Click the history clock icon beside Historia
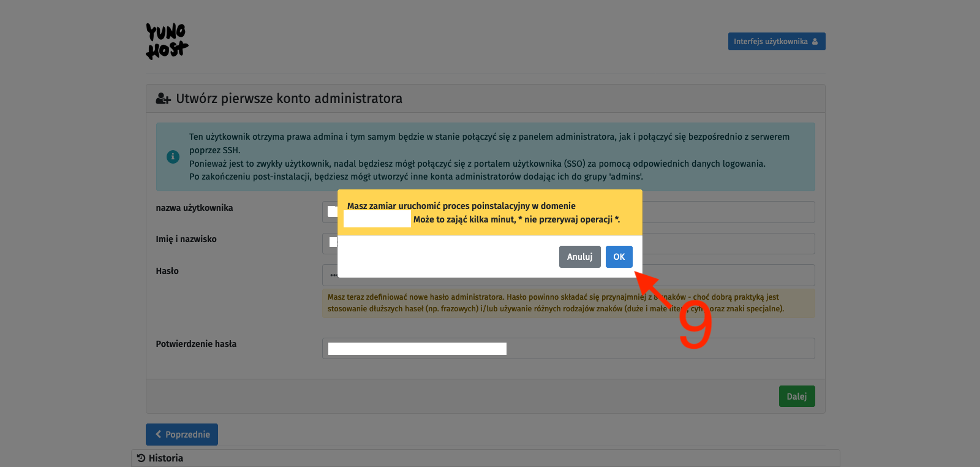Screen dimensions: 980x467 pyautogui.click(x=141, y=458)
